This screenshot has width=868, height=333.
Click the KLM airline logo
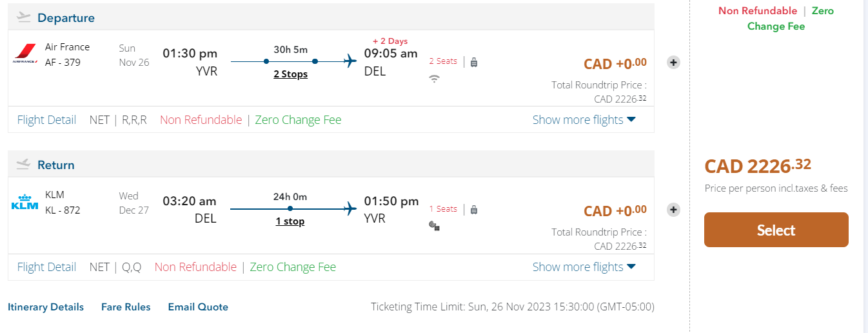(25, 202)
